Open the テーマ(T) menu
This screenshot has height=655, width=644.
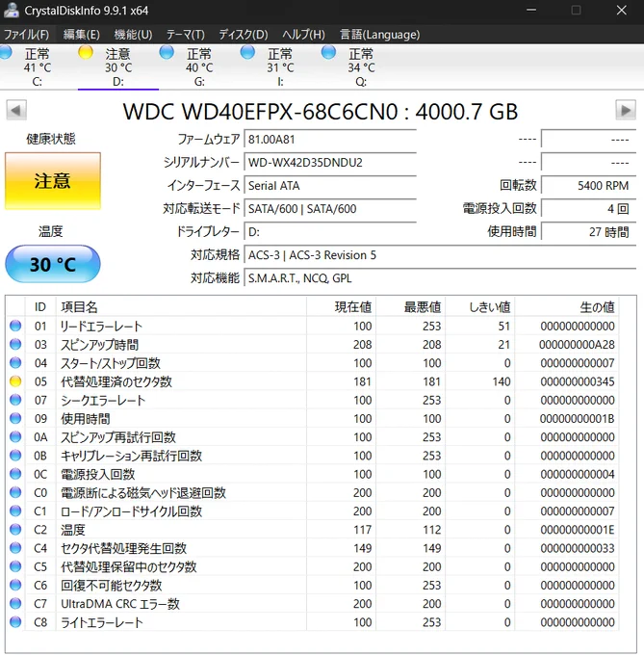(x=186, y=35)
